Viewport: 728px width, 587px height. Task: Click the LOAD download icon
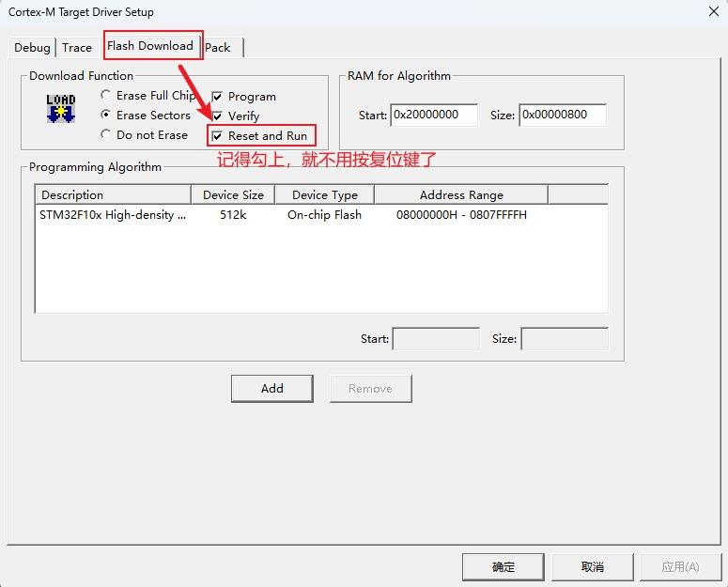[x=61, y=109]
